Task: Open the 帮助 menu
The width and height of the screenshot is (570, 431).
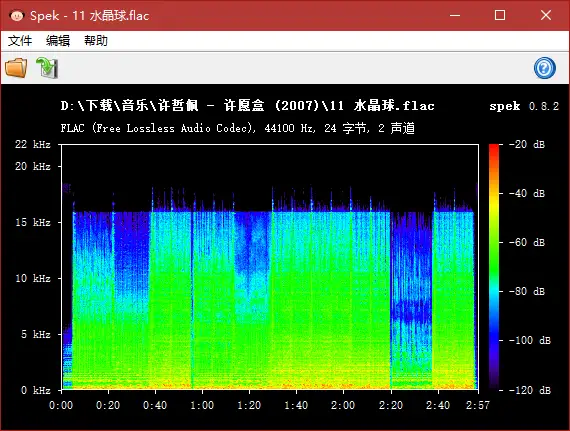Action: pyautogui.click(x=96, y=41)
